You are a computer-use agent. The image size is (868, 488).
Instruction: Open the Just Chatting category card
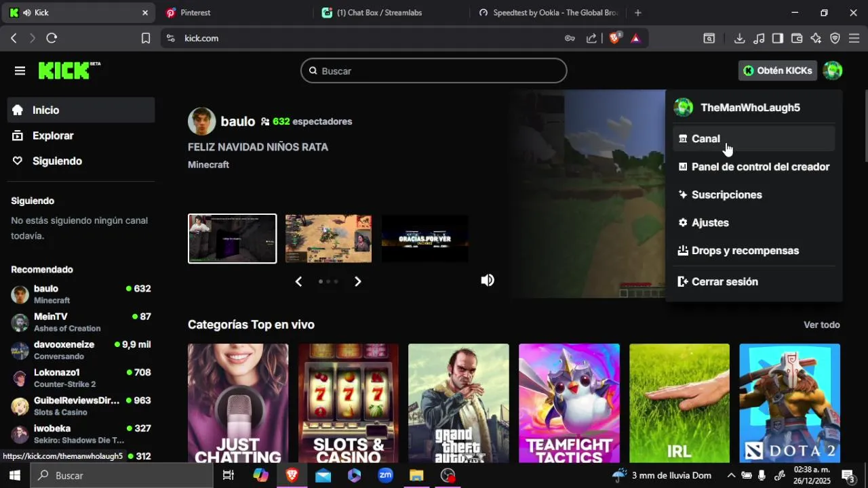238,403
